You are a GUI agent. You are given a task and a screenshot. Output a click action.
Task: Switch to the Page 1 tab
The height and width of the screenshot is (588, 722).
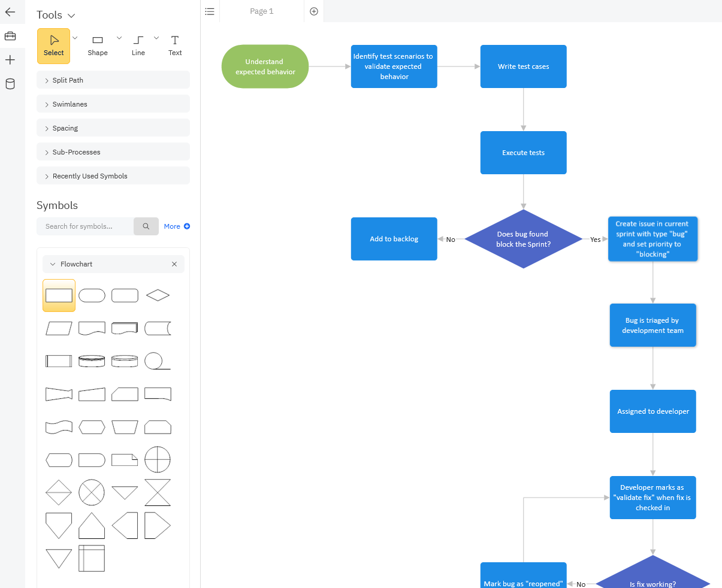pyautogui.click(x=261, y=11)
